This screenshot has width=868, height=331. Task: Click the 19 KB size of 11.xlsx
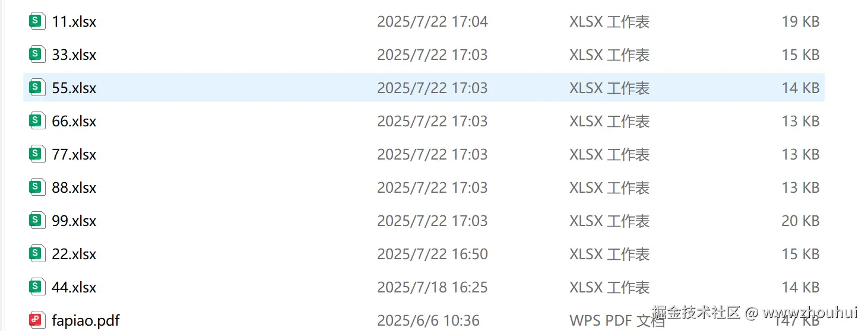tap(800, 22)
